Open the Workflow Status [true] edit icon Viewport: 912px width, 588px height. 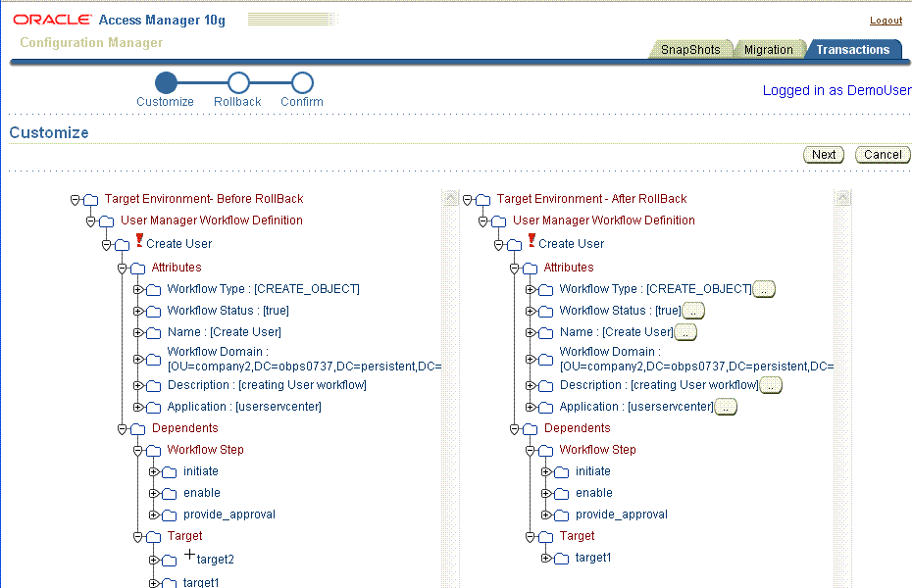coord(694,310)
